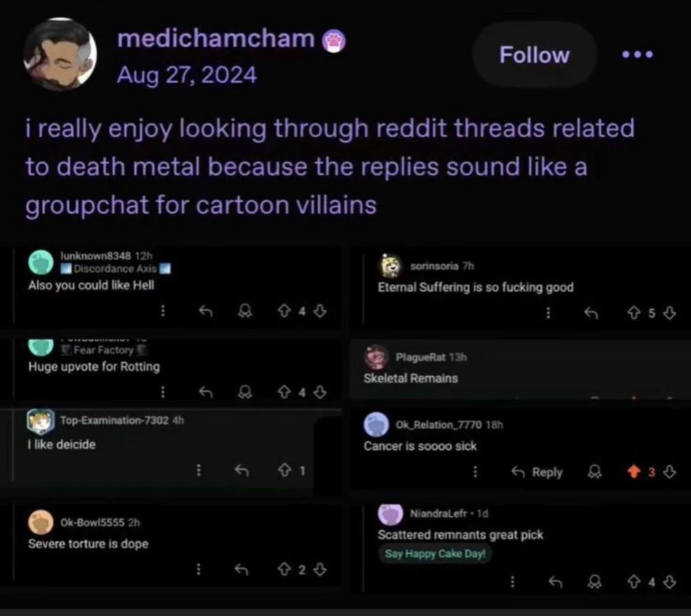Downvote the Eternal Suffering comment
Image resolution: width=691 pixels, height=616 pixels.
tap(668, 313)
